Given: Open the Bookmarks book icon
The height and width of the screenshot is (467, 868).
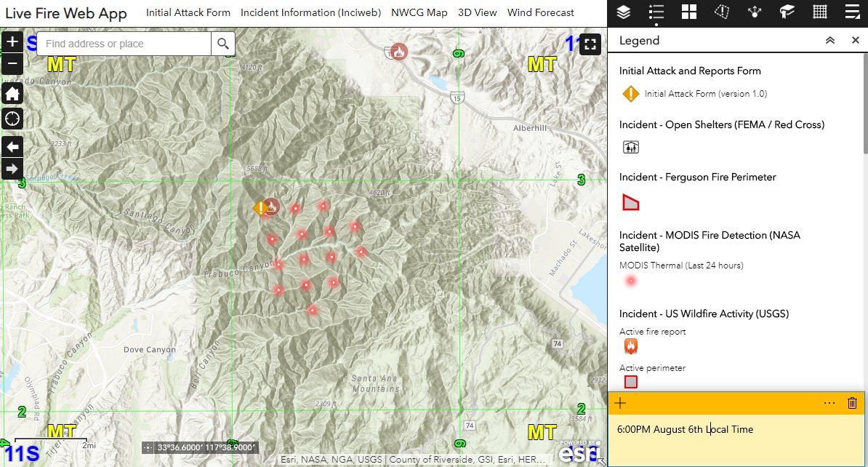Looking at the screenshot, I should tap(787, 12).
